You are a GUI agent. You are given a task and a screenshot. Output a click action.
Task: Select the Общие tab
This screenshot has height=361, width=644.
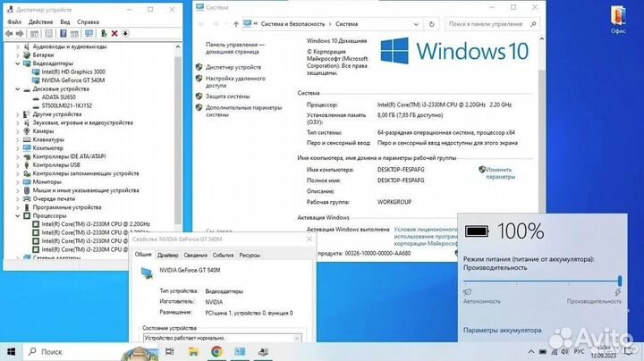pos(143,255)
